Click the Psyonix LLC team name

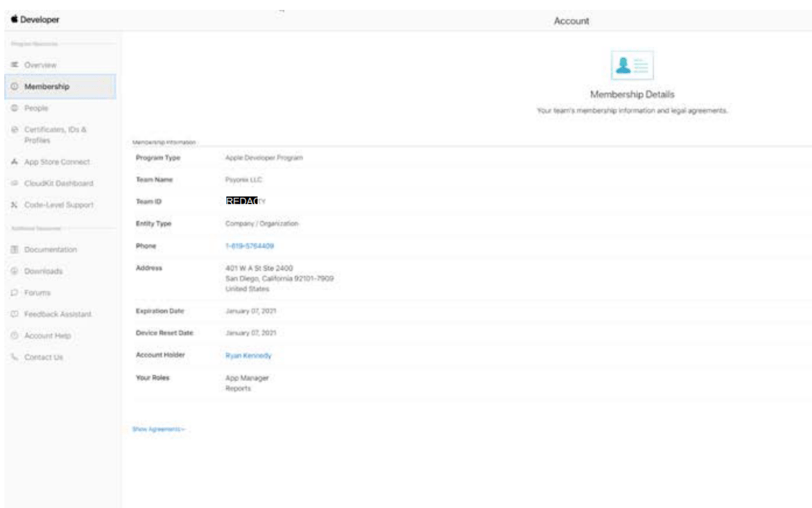coord(243,179)
